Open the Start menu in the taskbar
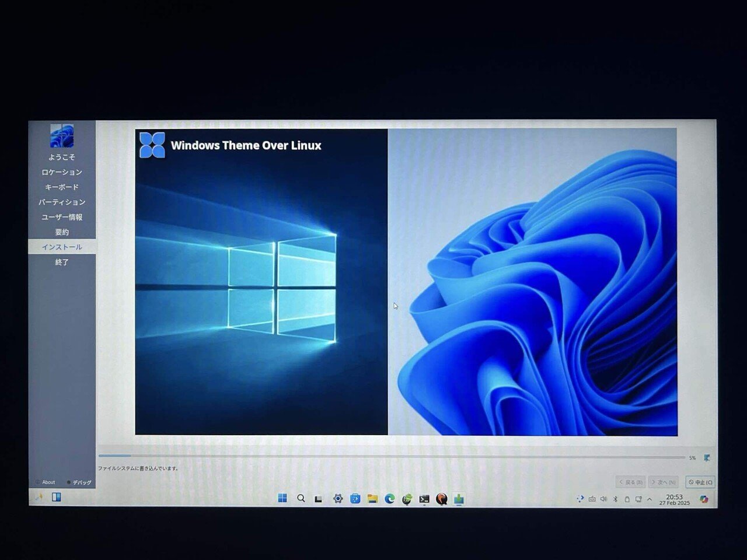Screen dimensions: 747x560 pos(282,498)
